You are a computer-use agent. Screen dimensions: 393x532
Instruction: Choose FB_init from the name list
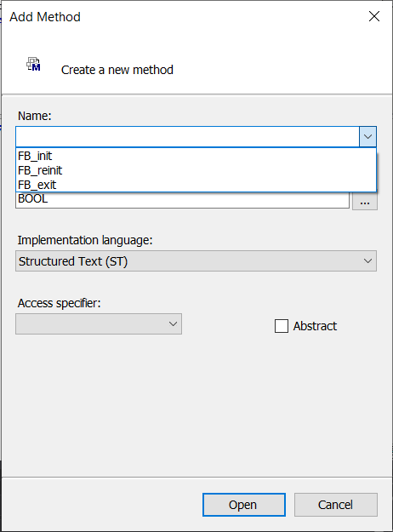coord(196,156)
